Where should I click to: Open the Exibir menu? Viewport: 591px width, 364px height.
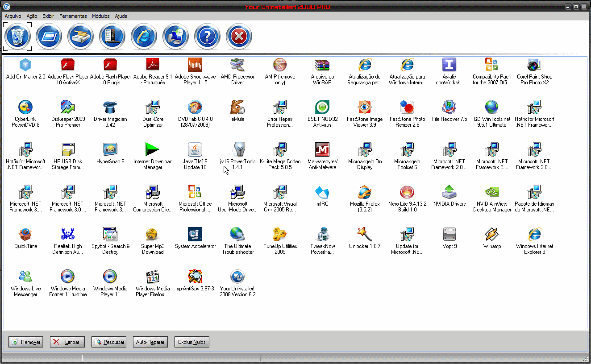48,16
